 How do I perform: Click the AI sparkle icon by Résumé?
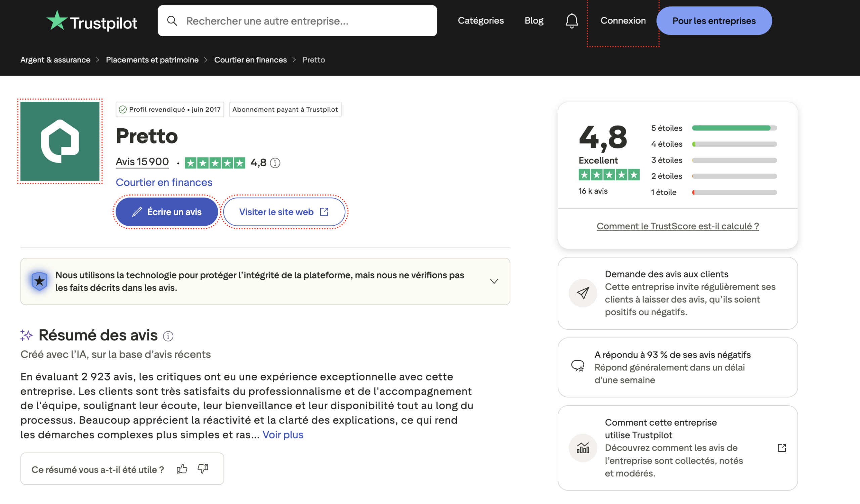pos(26,335)
